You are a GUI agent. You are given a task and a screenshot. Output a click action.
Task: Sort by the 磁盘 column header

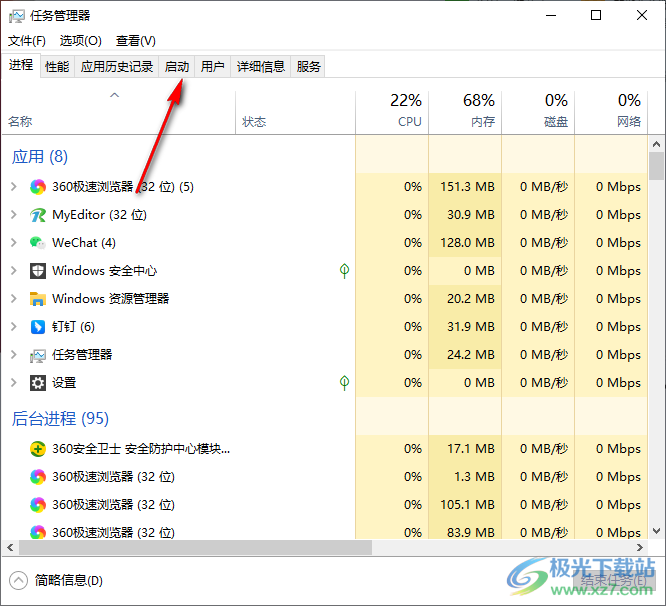point(538,113)
